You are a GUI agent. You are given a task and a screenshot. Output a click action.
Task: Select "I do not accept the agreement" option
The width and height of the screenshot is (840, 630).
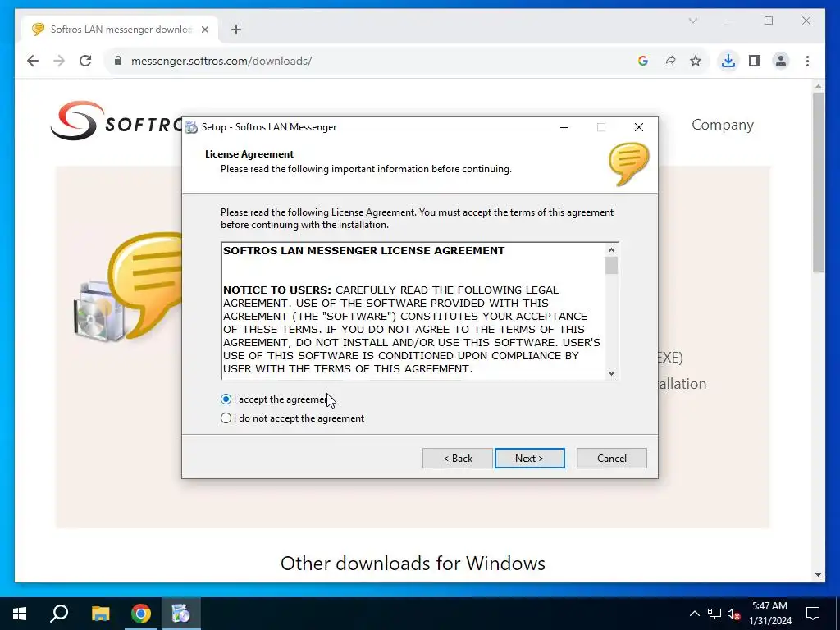coord(226,418)
